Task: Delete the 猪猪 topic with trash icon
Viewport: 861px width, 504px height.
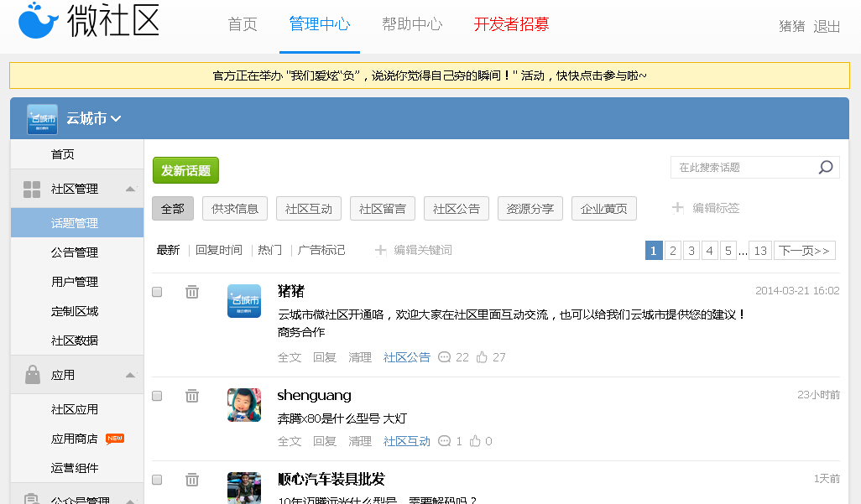Action: [191, 292]
